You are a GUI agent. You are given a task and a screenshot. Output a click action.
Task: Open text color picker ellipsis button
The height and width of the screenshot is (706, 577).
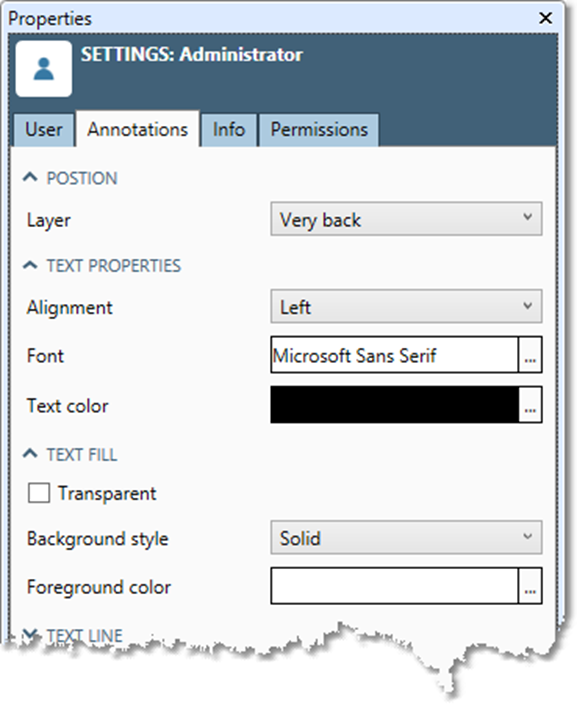coord(530,404)
